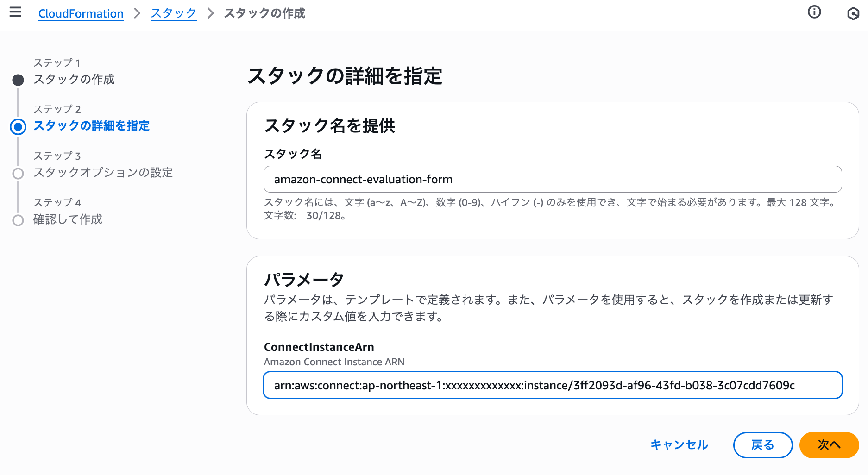Click the スタックの詳細を指定 page heading
The width and height of the screenshot is (868, 475).
[345, 76]
